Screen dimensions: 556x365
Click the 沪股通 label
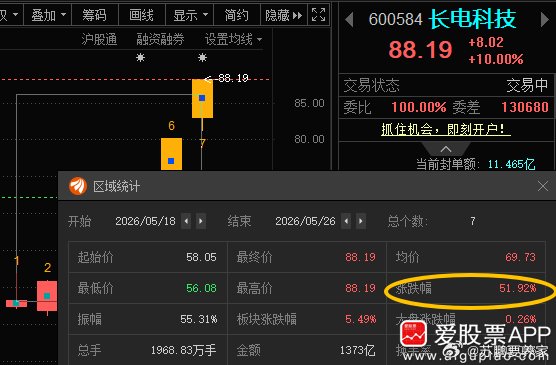pyautogui.click(x=99, y=39)
